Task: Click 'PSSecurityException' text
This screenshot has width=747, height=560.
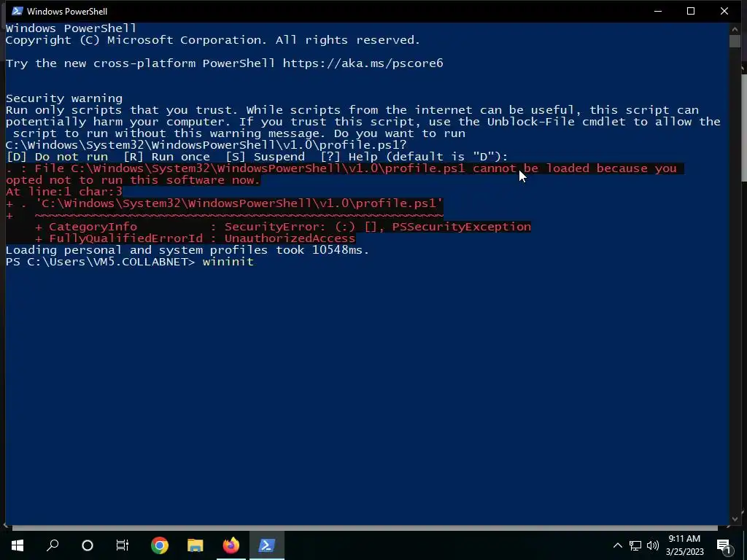Action: (461, 227)
